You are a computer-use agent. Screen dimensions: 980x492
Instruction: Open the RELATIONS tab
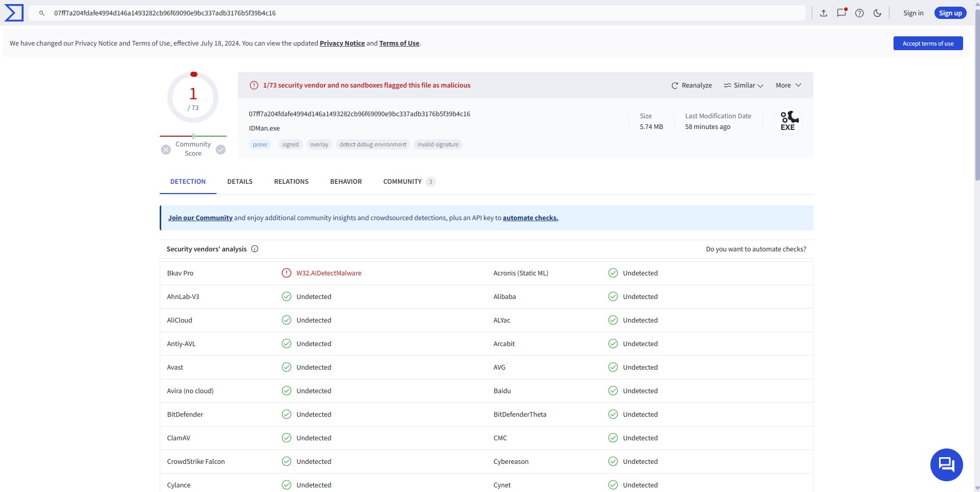click(x=291, y=182)
